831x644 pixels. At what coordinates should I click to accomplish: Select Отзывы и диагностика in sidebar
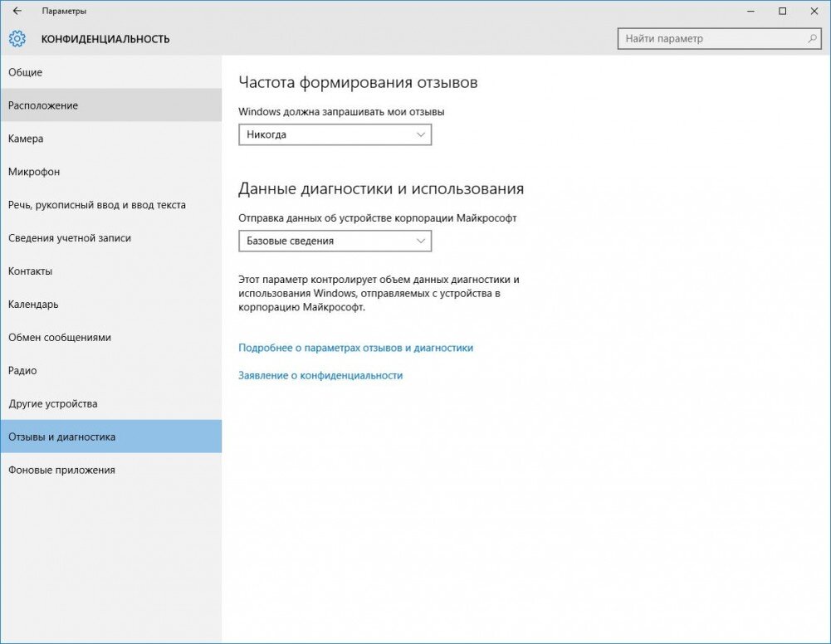[62, 436]
